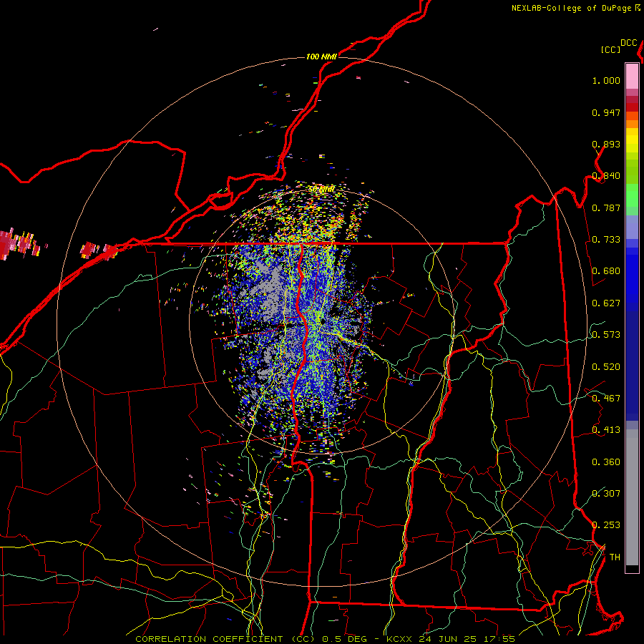Click the 0.947 scale value
Image resolution: width=644 pixels, height=644 pixels.
606,112
